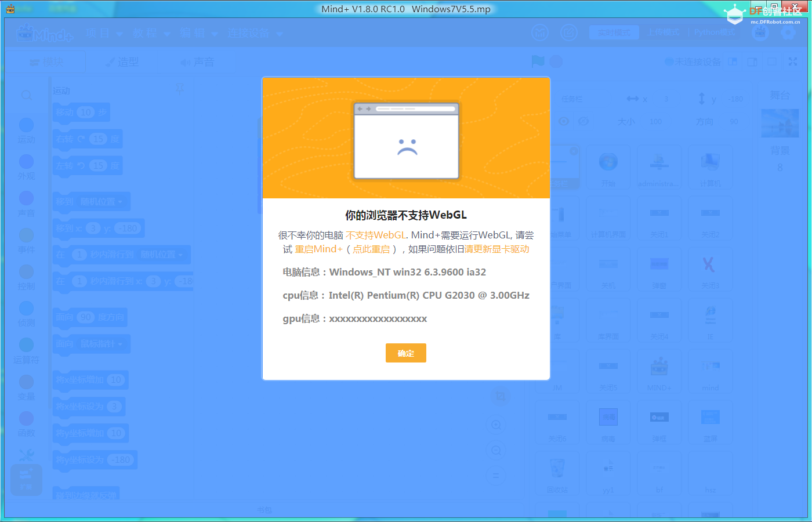Image resolution: width=812 pixels, height=522 pixels.
Task: Click the 大小 size field
Action: click(x=655, y=122)
